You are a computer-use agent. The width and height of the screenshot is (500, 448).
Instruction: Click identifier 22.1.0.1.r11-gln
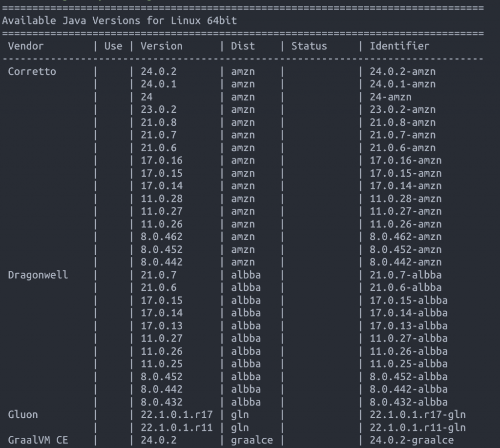click(x=418, y=428)
